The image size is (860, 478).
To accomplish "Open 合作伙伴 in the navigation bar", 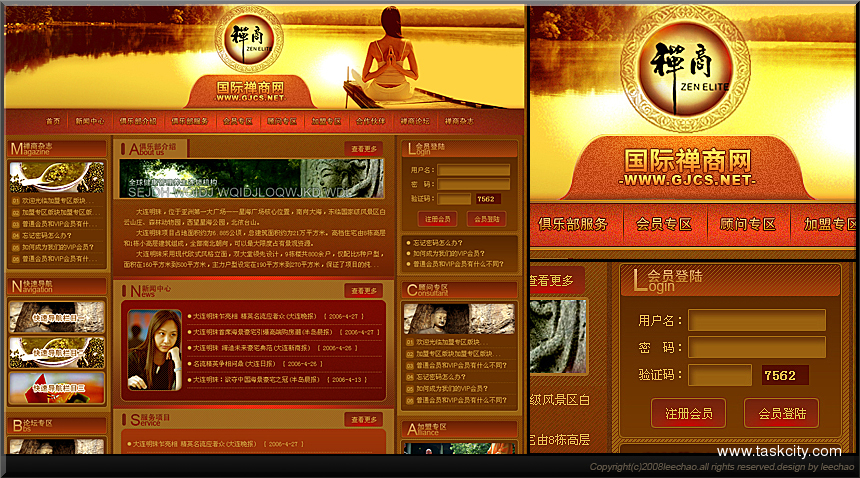I will 370,121.
